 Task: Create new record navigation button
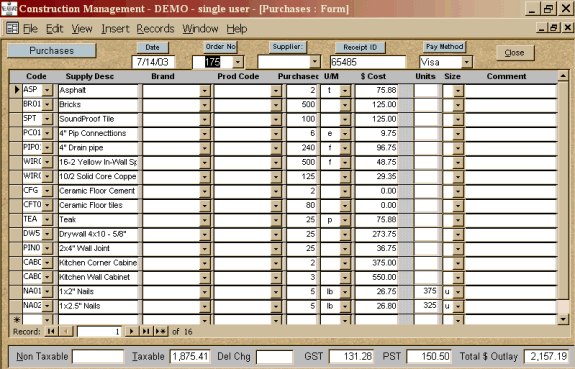161,332
